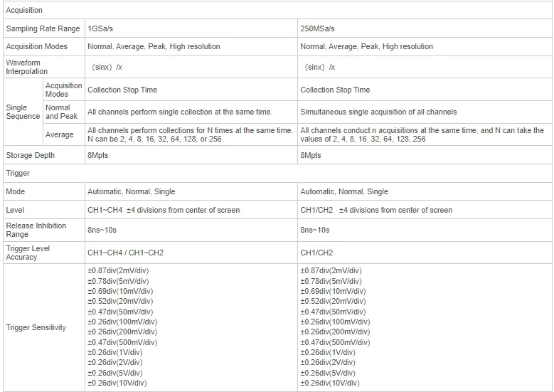The image size is (554, 392).
Task: Select the Release Inhibition Range label
Action: point(36,230)
